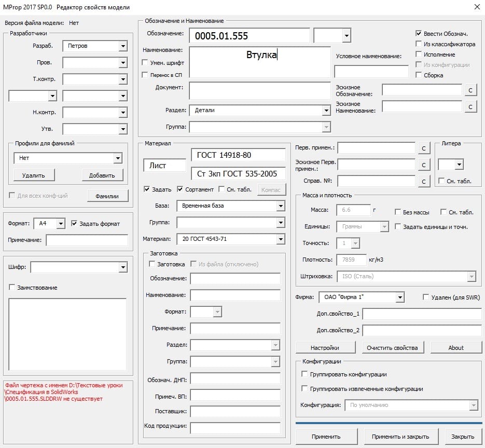Expand the Шифр dropdown

point(123,267)
